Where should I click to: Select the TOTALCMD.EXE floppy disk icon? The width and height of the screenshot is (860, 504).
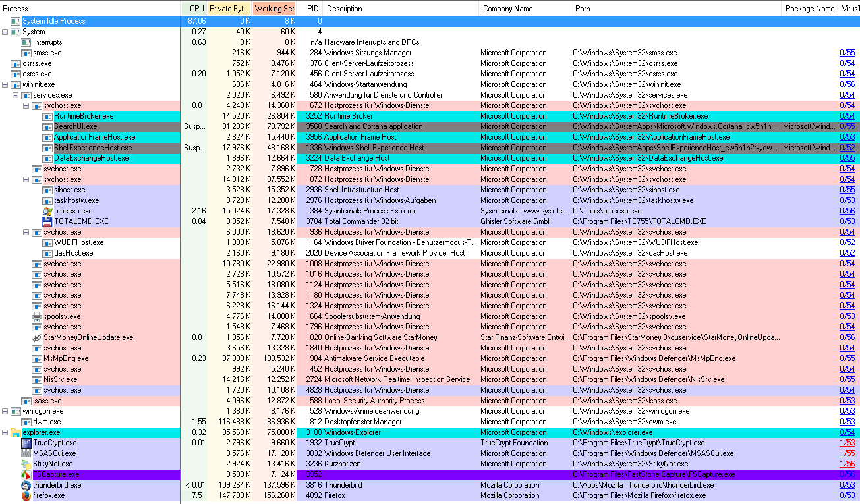coord(47,221)
